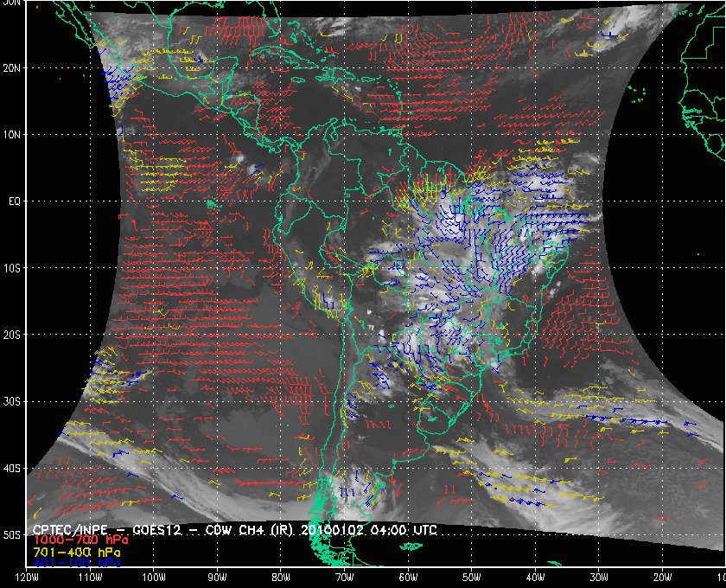
Task: Click the 20N latitude label
Action: coord(11,68)
